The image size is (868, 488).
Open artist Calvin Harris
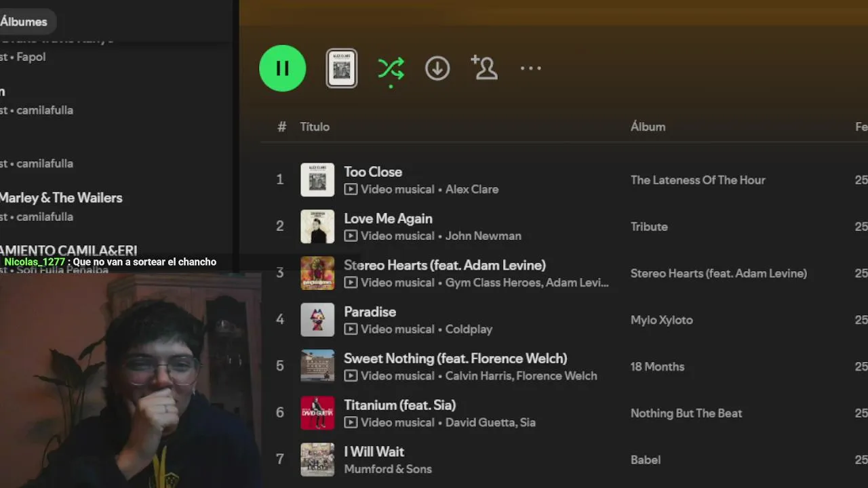[480, 376]
